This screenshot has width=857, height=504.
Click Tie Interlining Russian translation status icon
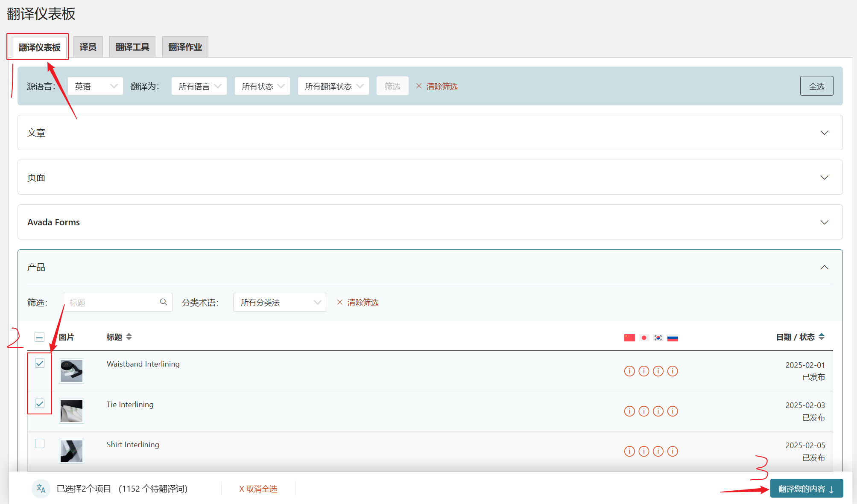[673, 411]
